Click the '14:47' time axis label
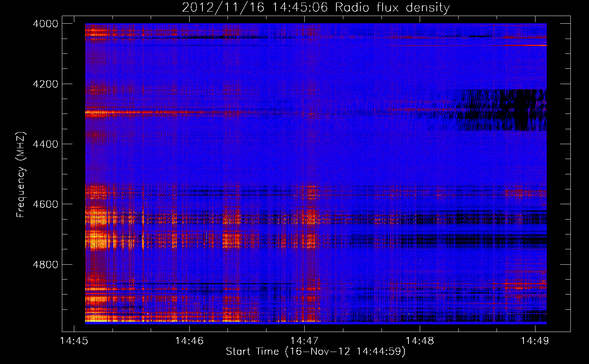The image size is (589, 364). (305, 341)
